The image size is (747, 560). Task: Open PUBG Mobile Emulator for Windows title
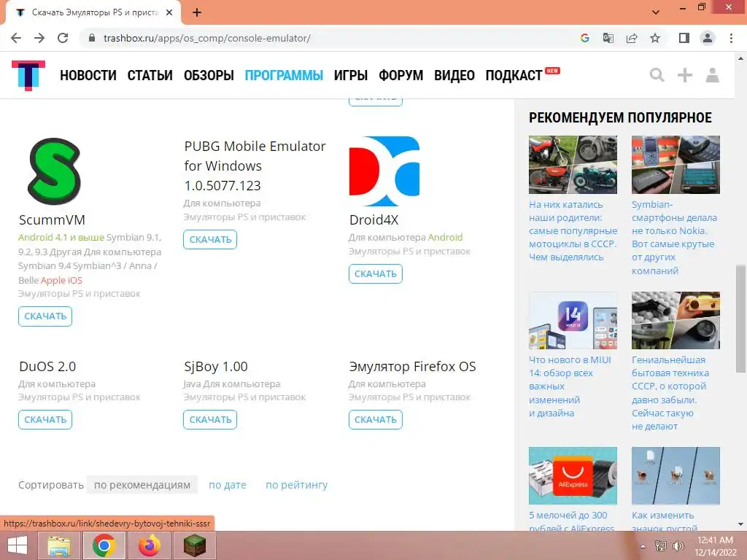point(255,166)
